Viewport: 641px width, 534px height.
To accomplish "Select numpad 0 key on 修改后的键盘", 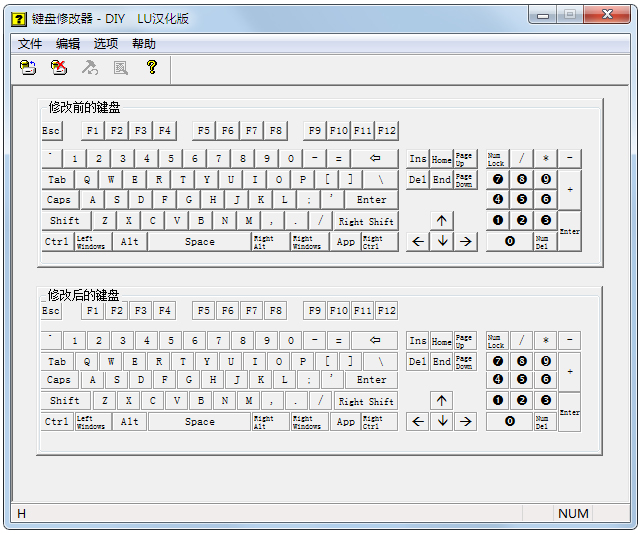I will 510,422.
